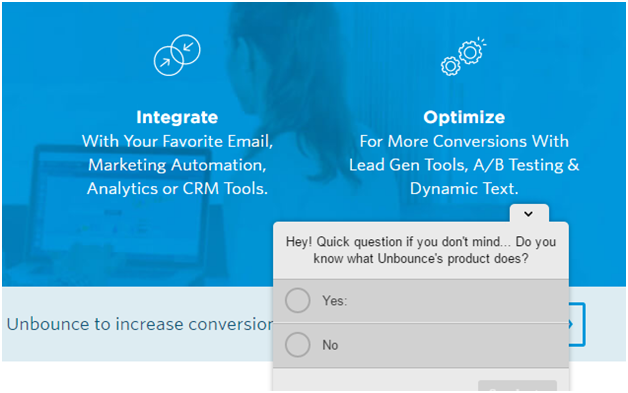The image size is (628, 393).
Task: Click the 'No' answer label text
Action: click(x=330, y=345)
